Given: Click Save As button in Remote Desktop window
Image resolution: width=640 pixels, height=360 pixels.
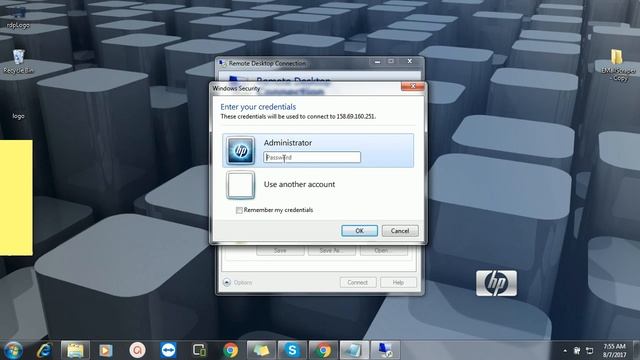Looking at the screenshot, I should click(x=332, y=250).
